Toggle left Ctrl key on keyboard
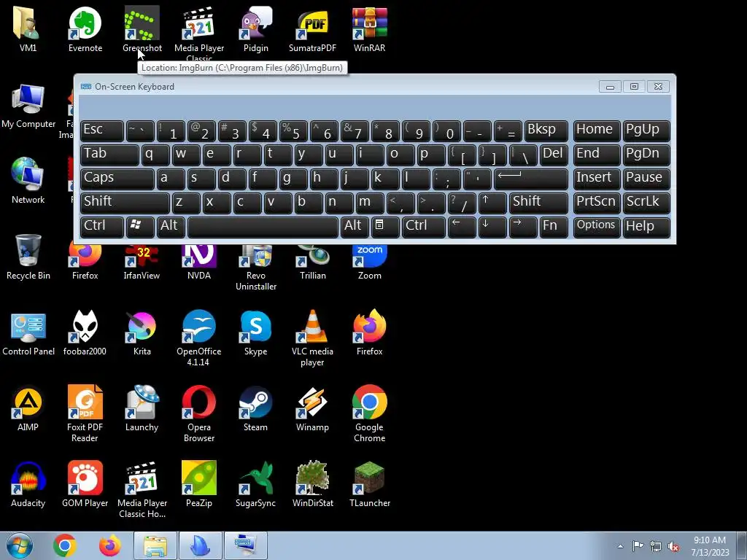The height and width of the screenshot is (560, 747). (102, 227)
